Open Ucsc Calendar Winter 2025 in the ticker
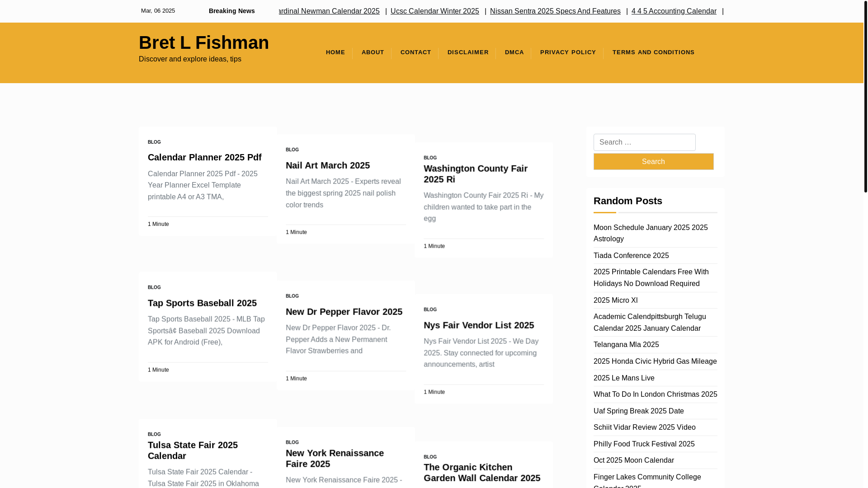The image size is (868, 488). click(x=434, y=11)
